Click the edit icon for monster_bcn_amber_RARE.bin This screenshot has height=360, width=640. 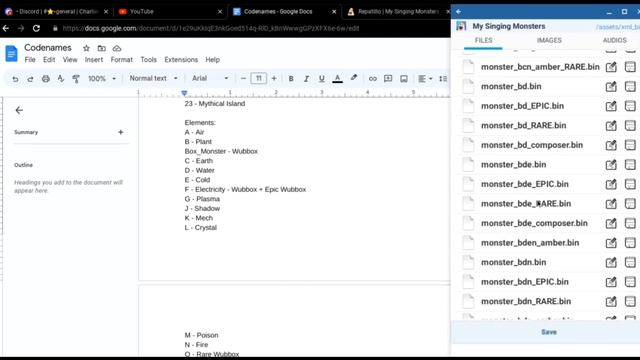(x=611, y=67)
